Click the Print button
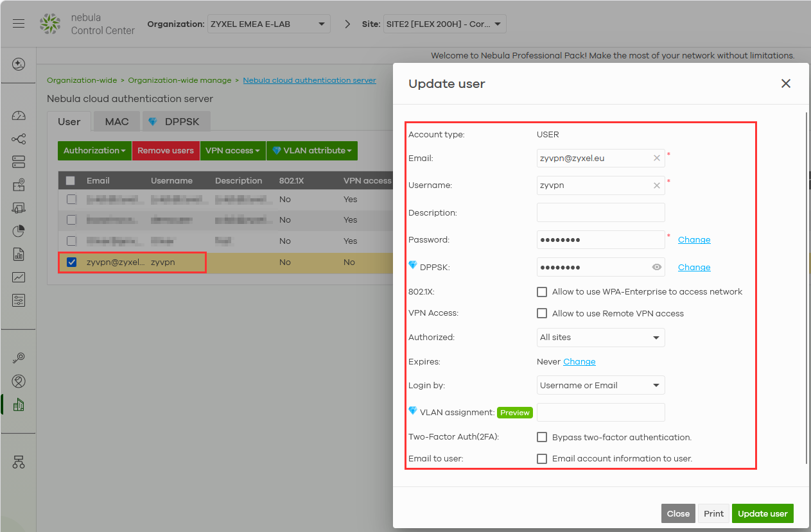 click(713, 513)
